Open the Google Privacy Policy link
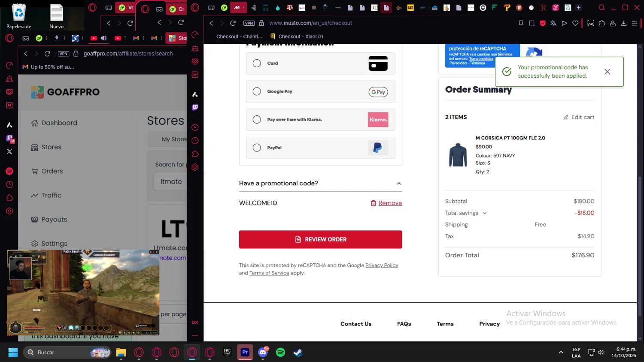644x362 pixels. click(x=382, y=265)
